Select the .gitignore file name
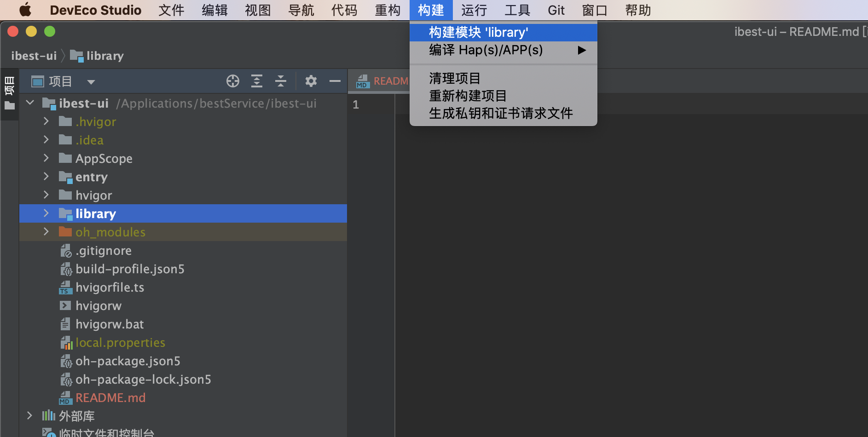868x437 pixels. coord(104,251)
